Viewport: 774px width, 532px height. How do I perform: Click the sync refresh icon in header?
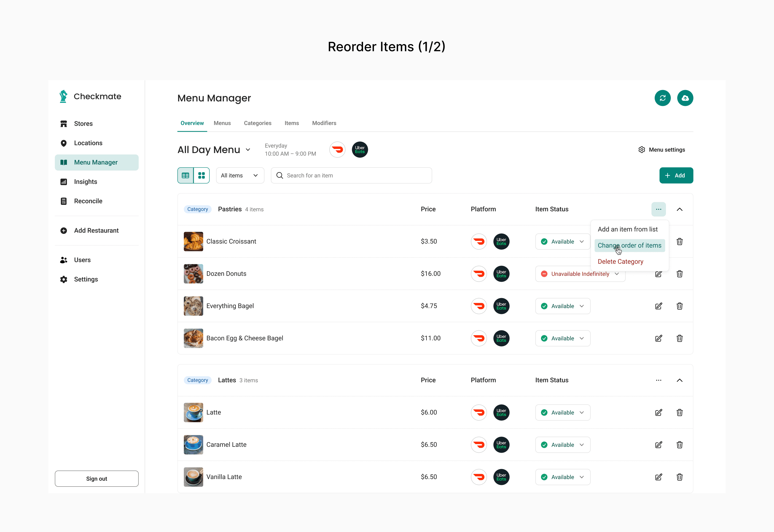(x=662, y=98)
